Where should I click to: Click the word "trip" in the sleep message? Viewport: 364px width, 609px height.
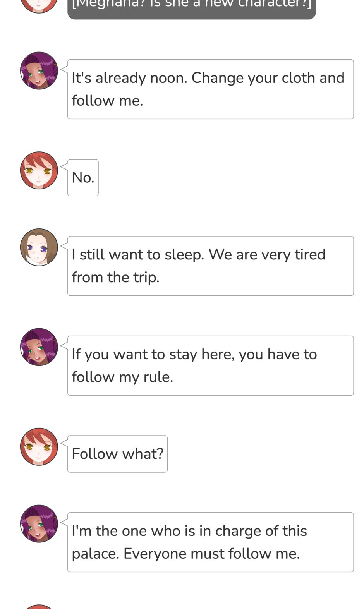tap(146, 278)
